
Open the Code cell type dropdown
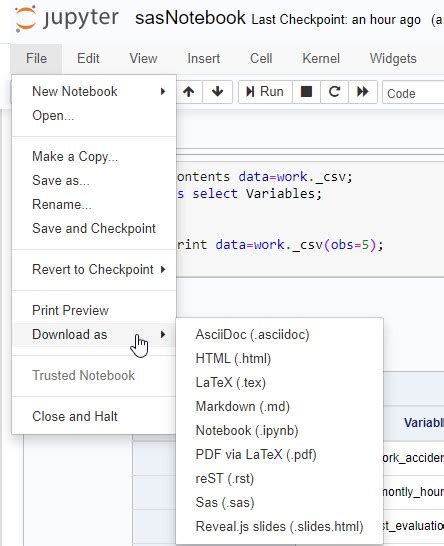413,93
